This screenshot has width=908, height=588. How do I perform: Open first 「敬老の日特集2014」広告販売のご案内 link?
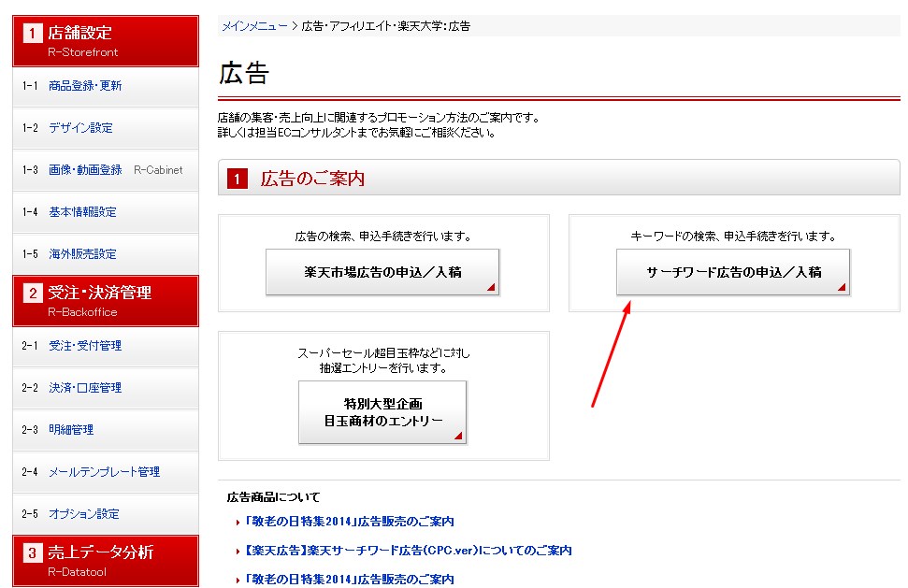[x=349, y=522]
